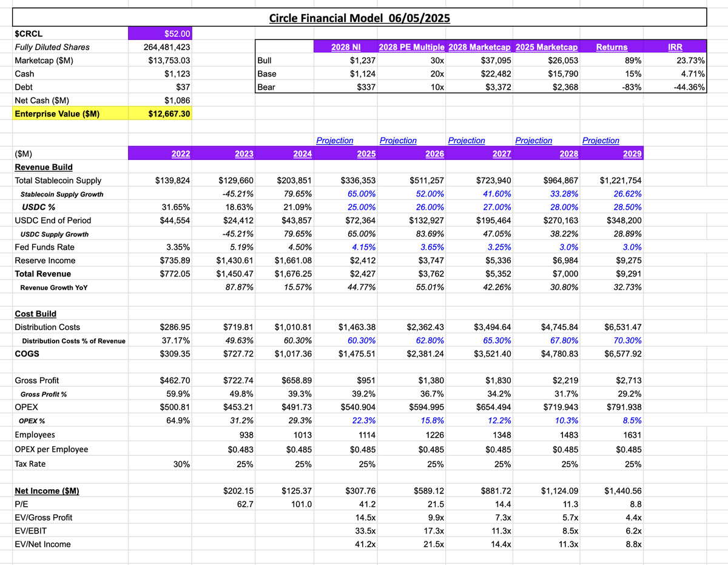Click the 2028 NI column header
Screen dimensions: 728x565
(346, 47)
